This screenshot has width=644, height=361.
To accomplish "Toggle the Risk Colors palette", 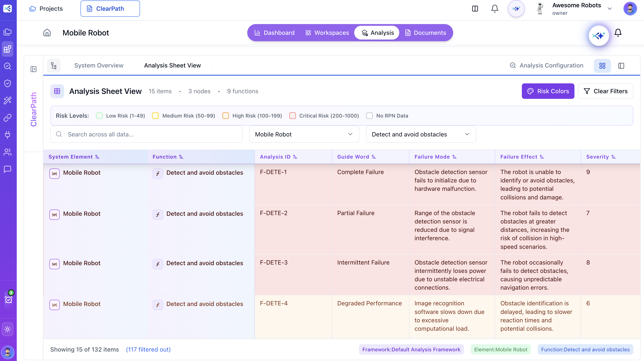I will point(548,91).
